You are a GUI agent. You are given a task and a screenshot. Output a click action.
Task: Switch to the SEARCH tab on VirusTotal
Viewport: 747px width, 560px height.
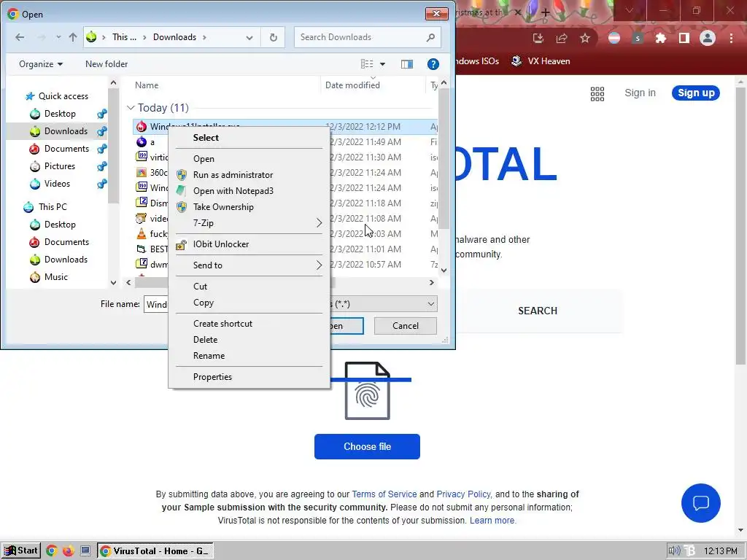click(x=538, y=311)
